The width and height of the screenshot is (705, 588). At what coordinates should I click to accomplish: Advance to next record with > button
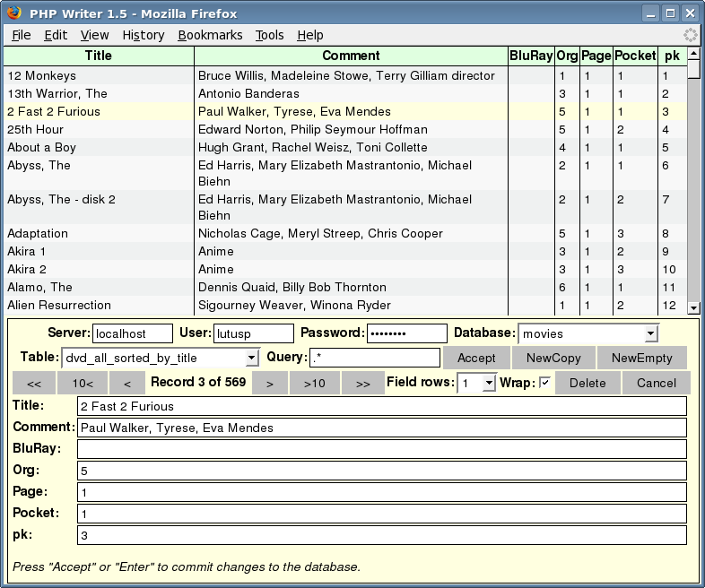pos(270,384)
